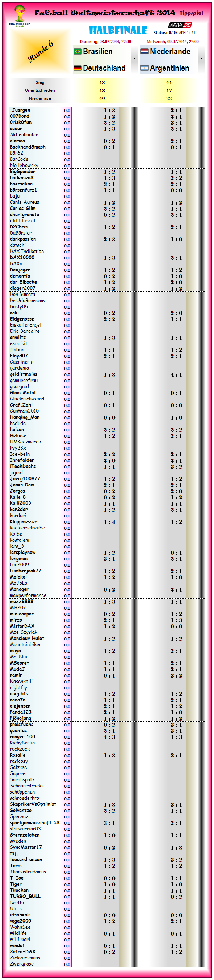Click the date Mittwoch, 09.07.2014, 22:00
The image size is (214, 980).
click(172, 42)
